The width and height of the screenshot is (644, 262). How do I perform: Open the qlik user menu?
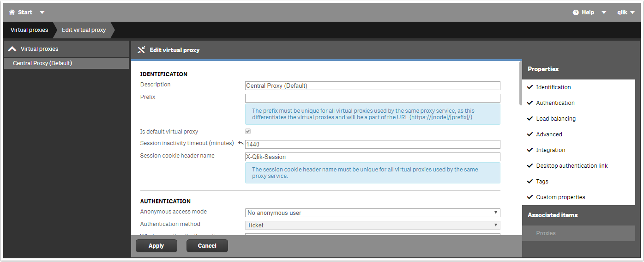[x=626, y=12]
